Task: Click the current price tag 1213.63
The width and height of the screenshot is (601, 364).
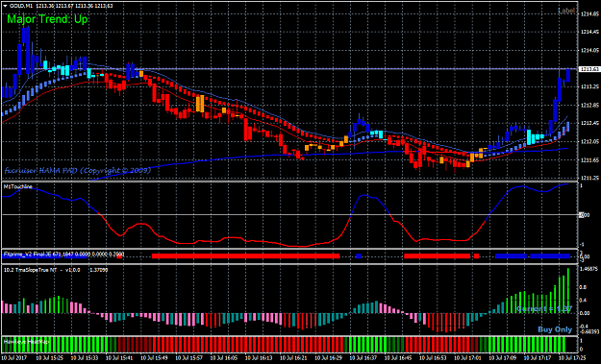Action: (x=589, y=69)
